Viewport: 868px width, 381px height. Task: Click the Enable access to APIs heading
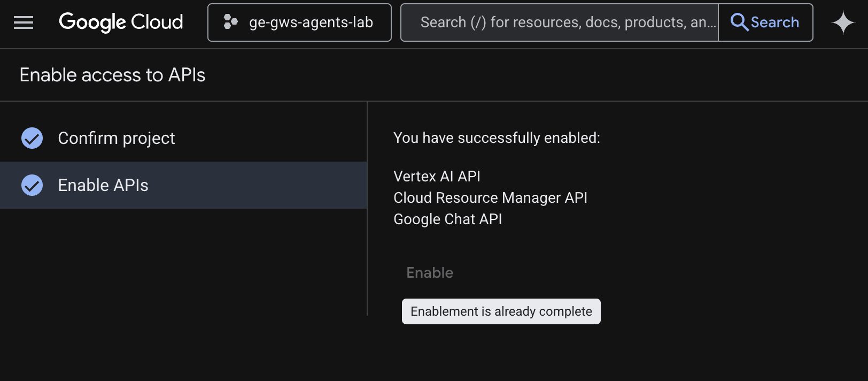pos(112,75)
